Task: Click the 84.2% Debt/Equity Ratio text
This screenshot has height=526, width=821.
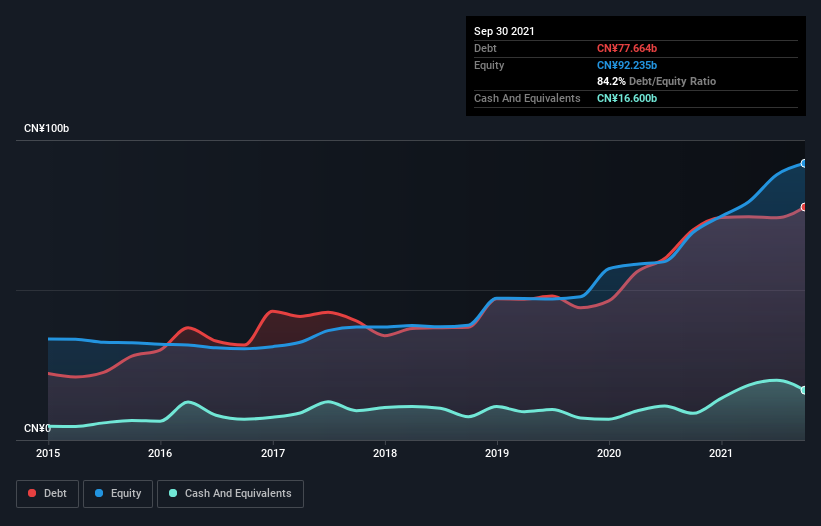Action: pyautogui.click(x=657, y=81)
